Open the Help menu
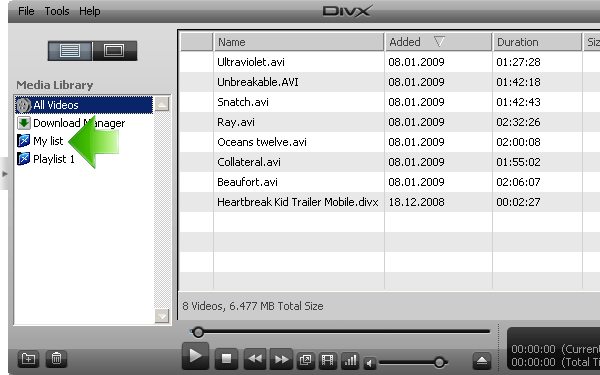 click(x=90, y=11)
